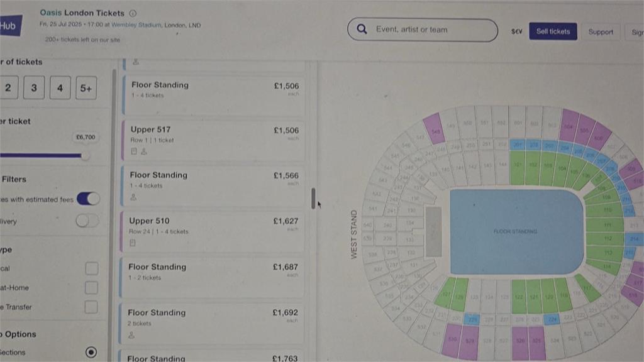Click the ticket icon under Upper 510
Screen dimensions: 644x362
coord(133,243)
